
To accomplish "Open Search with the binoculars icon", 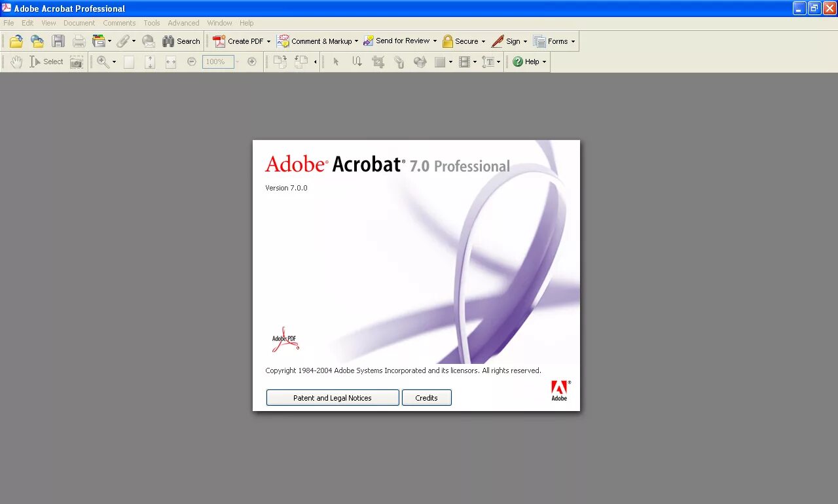I will coord(181,41).
